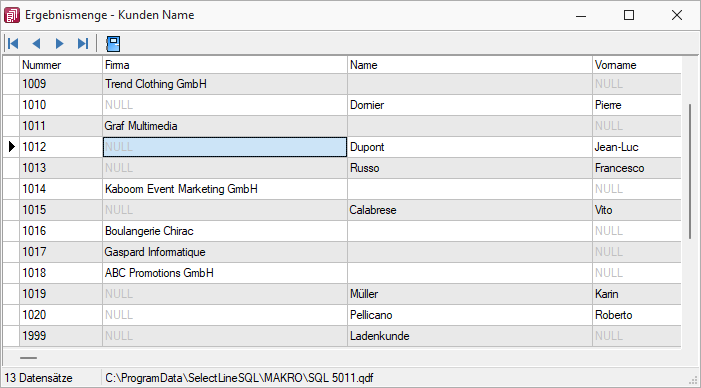Click the Vorname column header
701x388 pixels.
[637, 65]
